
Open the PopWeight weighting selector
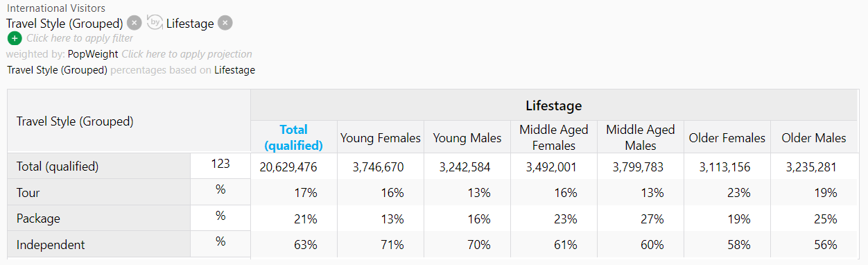93,54
